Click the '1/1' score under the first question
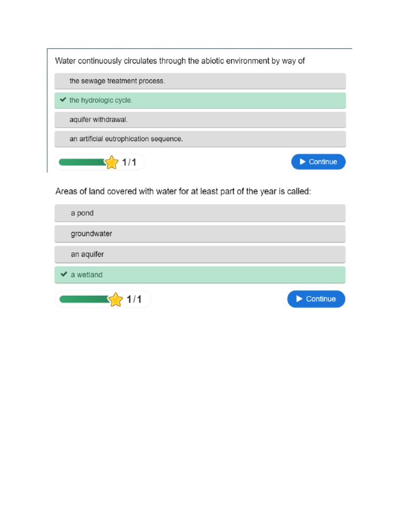The width and height of the screenshot is (399, 532). click(x=129, y=163)
